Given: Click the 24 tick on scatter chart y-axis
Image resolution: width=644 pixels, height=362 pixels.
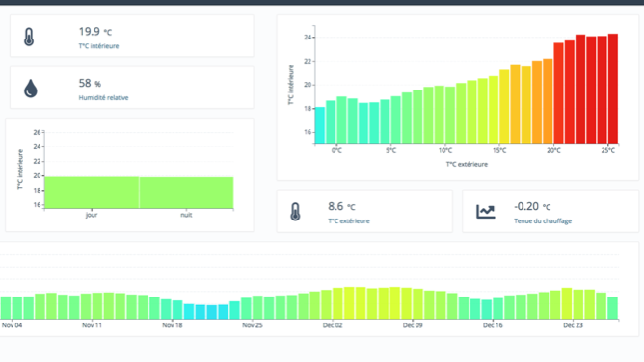Looking at the screenshot, I should click(308, 38).
